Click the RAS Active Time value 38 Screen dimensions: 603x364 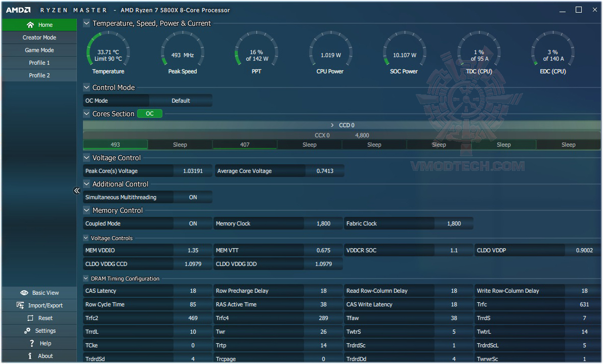[x=323, y=304]
